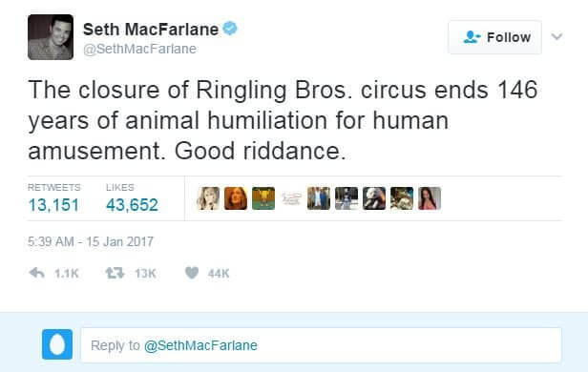Click the blue verified badge
This screenshot has width=588, height=372.
(230, 29)
